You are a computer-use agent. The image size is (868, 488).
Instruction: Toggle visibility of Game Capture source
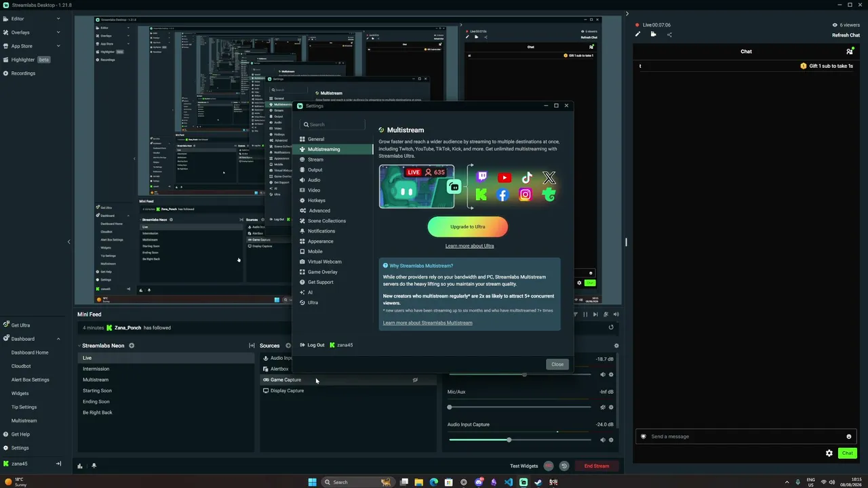coord(415,380)
